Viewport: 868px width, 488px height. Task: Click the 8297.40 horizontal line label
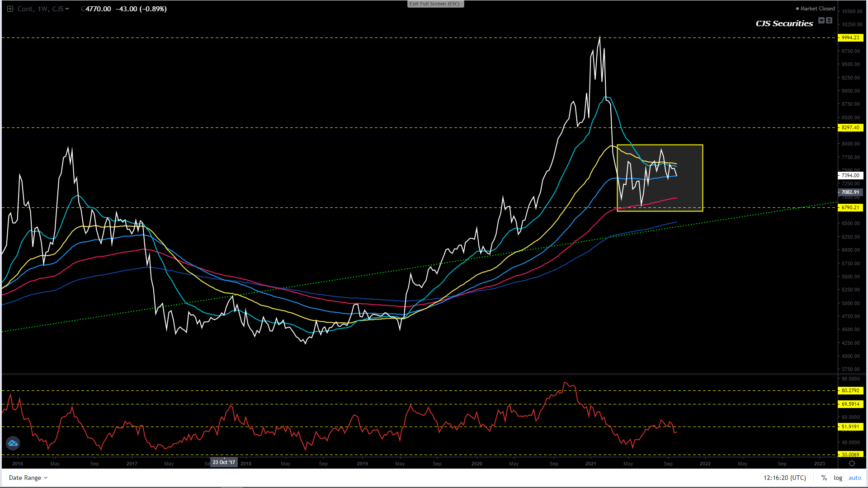click(850, 128)
